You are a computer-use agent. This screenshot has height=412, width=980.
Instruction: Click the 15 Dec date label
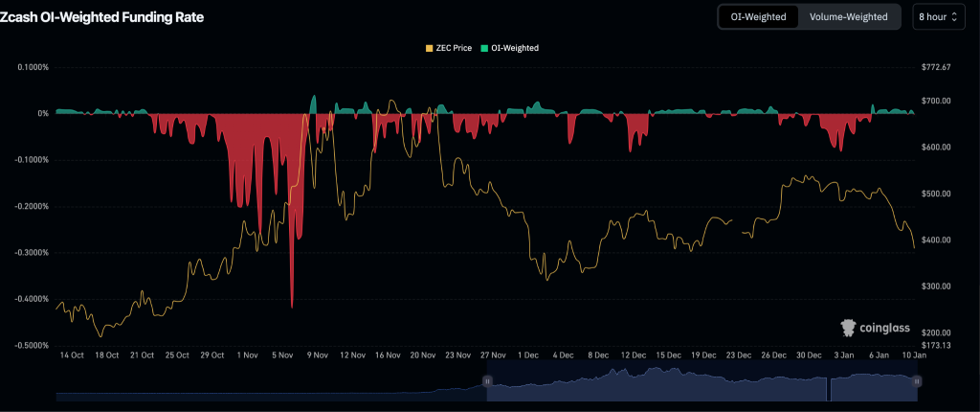click(x=669, y=355)
